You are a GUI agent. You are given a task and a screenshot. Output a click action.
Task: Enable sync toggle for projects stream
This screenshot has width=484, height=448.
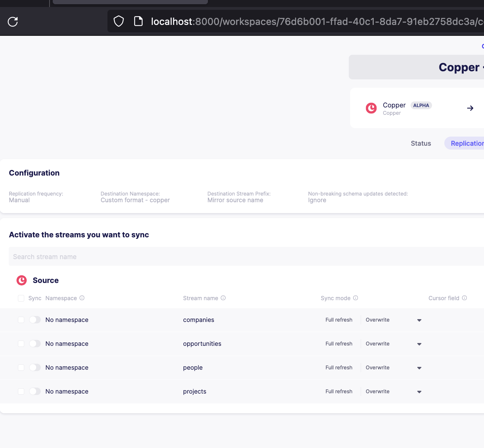click(x=35, y=391)
